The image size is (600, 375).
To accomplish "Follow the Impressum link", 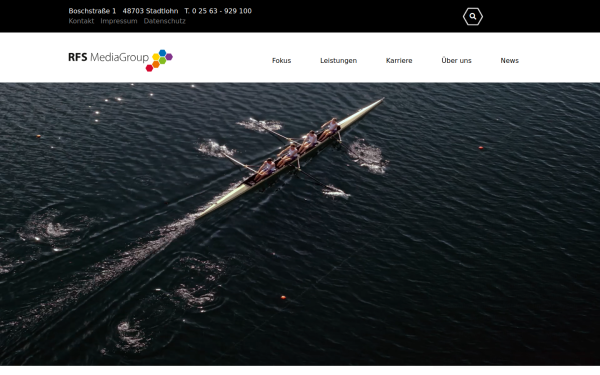I will [119, 21].
